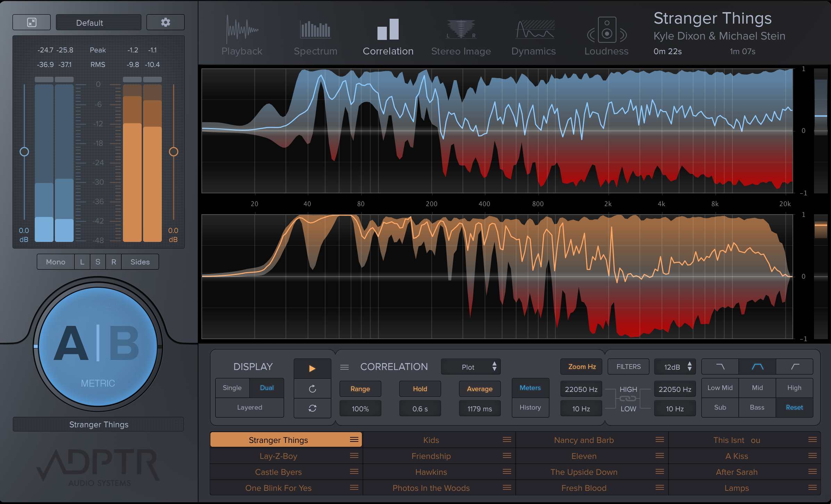Toggle the Meters view button

tap(530, 388)
